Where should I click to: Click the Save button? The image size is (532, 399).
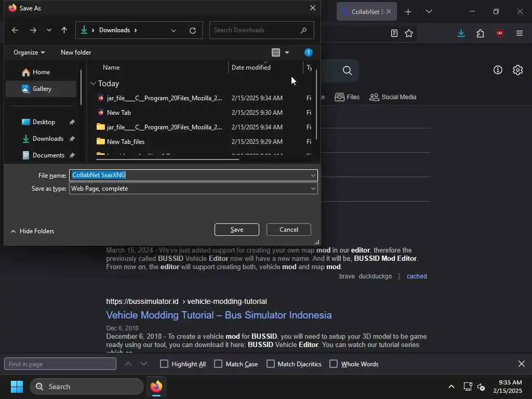(236, 230)
